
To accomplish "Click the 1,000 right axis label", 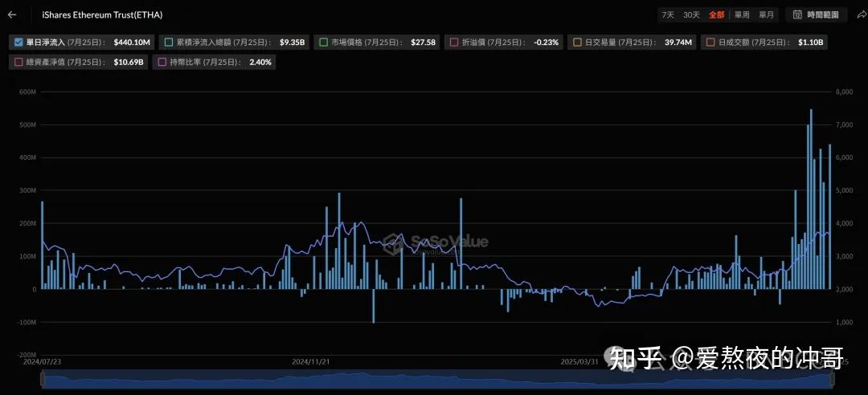I will coord(844,322).
